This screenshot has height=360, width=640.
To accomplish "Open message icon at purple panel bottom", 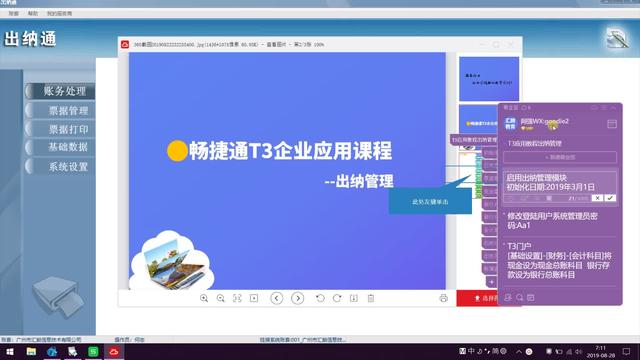I will (x=531, y=298).
